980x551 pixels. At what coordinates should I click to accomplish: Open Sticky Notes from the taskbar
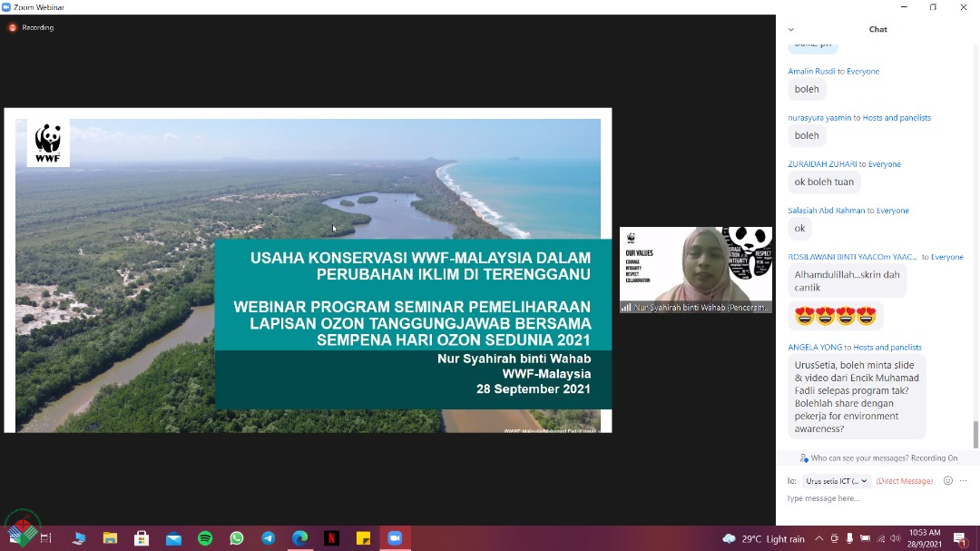[363, 538]
